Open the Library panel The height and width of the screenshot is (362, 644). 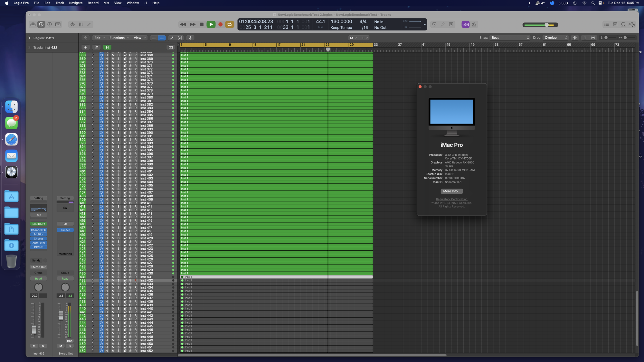point(33,24)
